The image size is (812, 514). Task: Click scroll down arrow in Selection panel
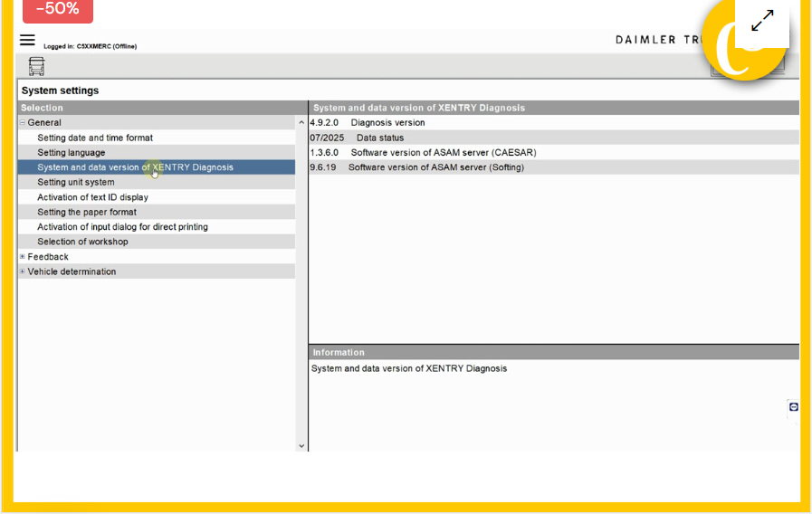pyautogui.click(x=301, y=445)
